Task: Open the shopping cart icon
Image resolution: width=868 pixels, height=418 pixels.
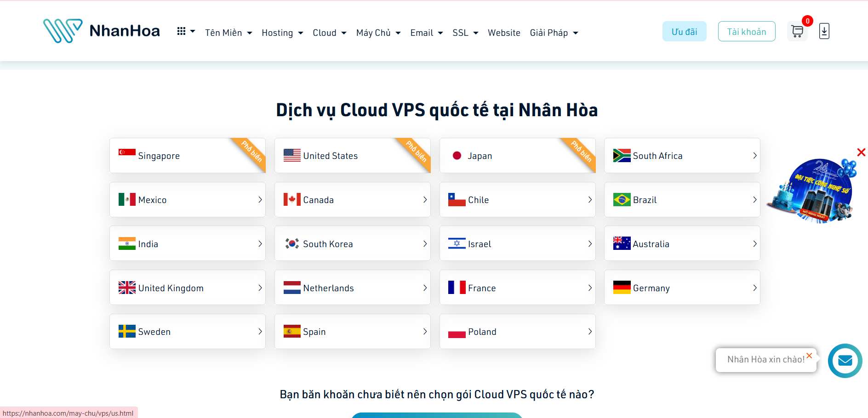Action: tap(797, 32)
